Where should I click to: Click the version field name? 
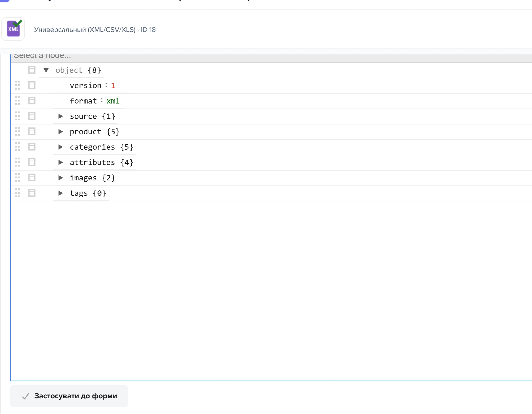(x=85, y=86)
